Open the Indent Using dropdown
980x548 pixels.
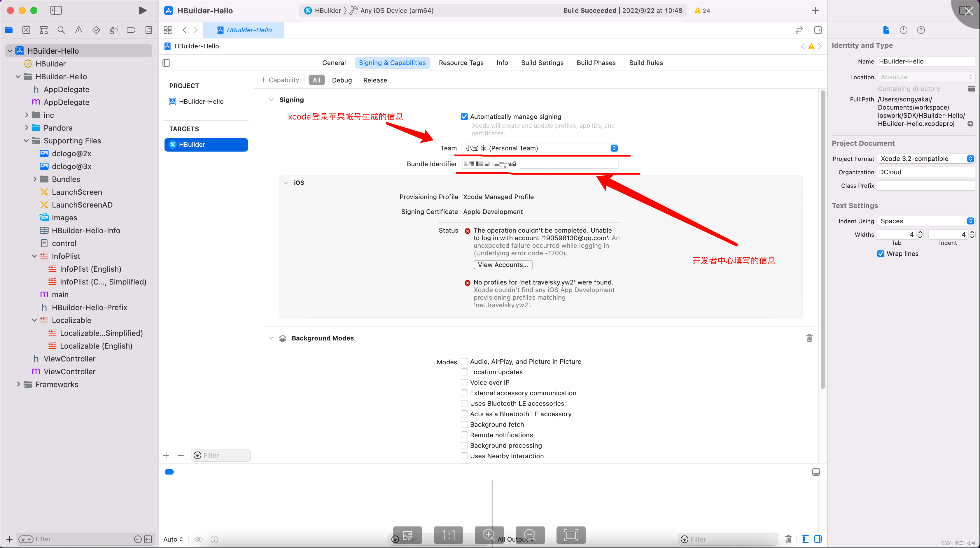pyautogui.click(x=926, y=221)
